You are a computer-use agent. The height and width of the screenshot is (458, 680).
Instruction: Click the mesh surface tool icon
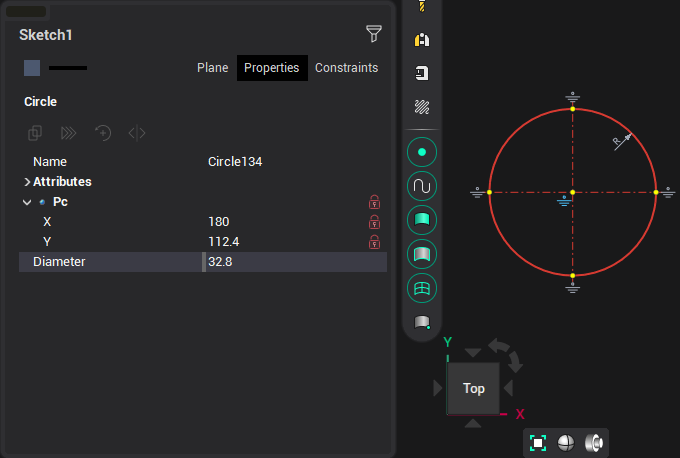tap(422, 288)
